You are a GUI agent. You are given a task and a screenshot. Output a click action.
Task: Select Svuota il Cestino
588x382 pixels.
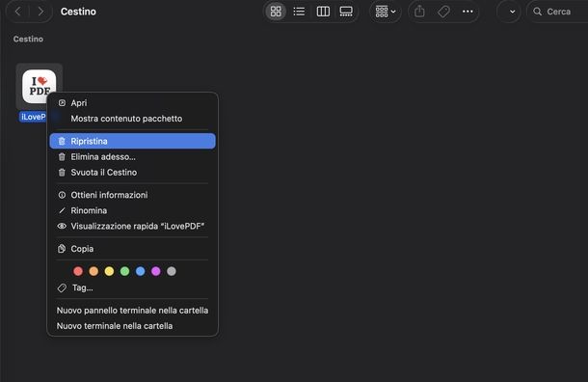[x=132, y=173]
